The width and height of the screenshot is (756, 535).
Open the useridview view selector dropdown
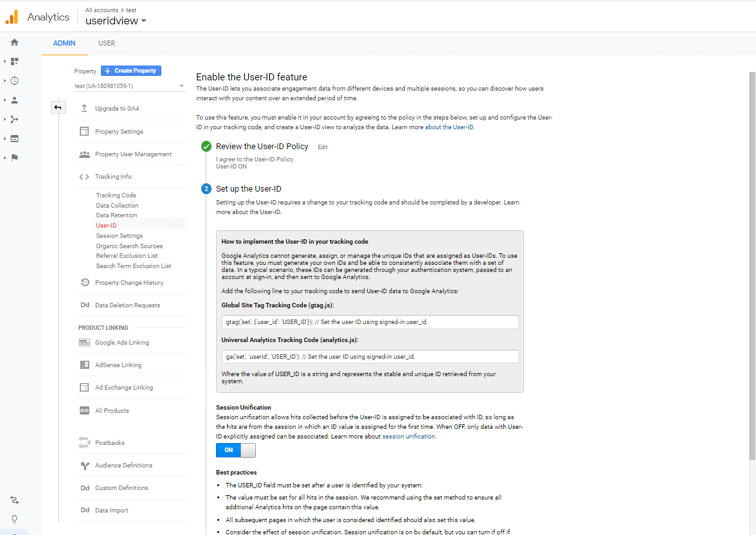coord(116,21)
